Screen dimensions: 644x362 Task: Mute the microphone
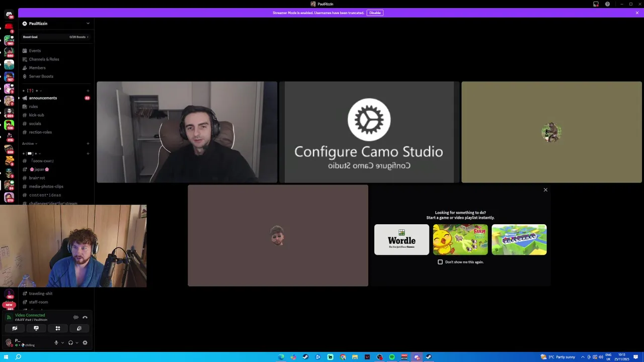[x=56, y=343]
